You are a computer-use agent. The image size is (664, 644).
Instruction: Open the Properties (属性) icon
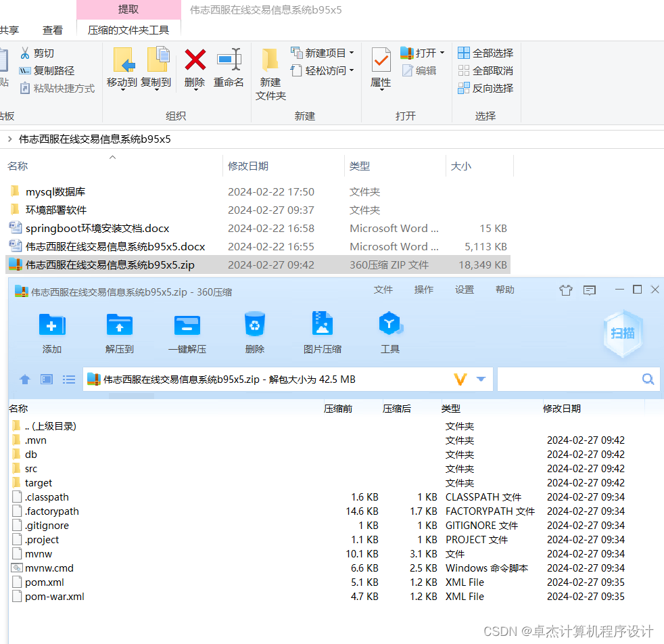pyautogui.click(x=381, y=60)
